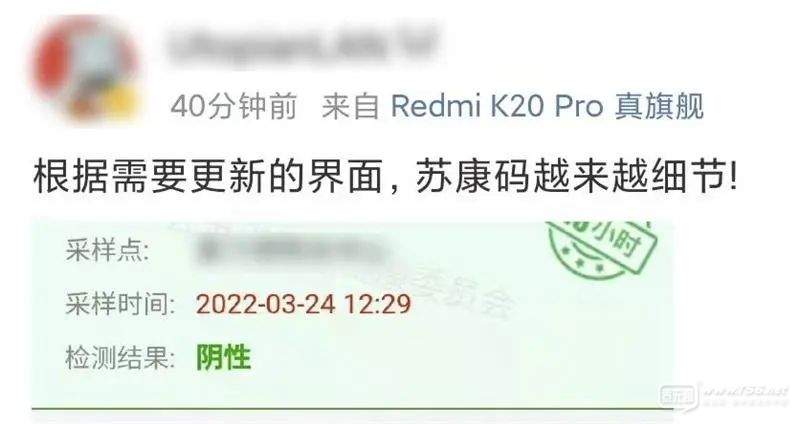
Task: Open the Redmi K20 Pro 真旗舰 source link
Action: point(547,107)
